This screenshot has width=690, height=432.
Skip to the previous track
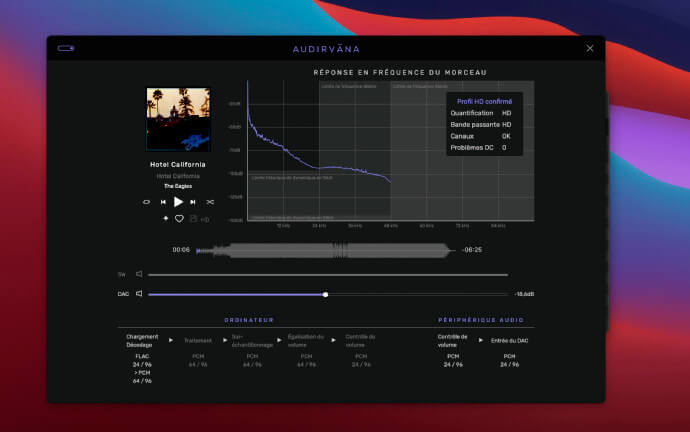pyautogui.click(x=163, y=202)
